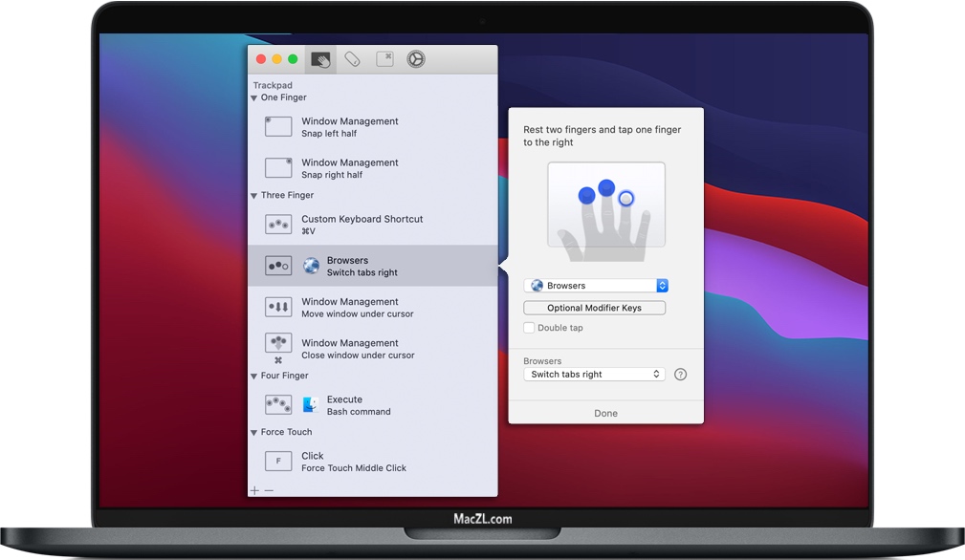Collapse the Three Finger section

254,196
